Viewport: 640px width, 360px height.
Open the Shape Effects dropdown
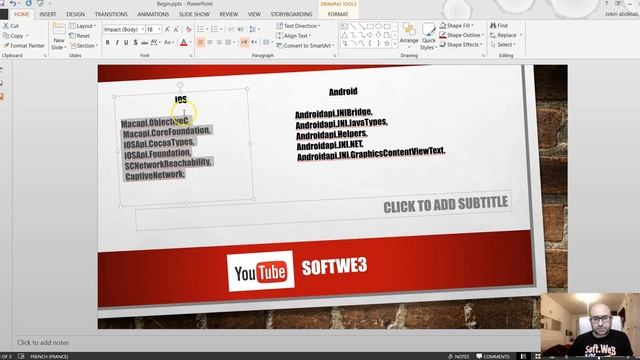pyautogui.click(x=461, y=44)
